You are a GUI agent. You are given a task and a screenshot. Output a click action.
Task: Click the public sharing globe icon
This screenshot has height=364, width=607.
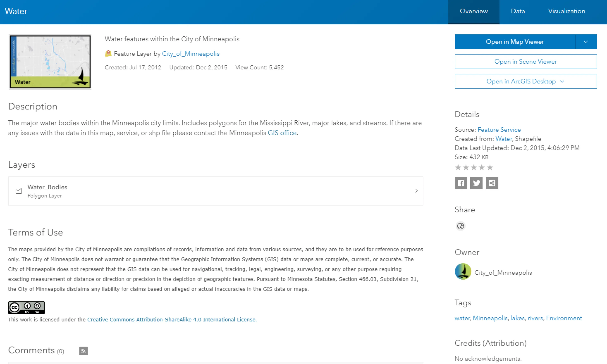point(460,226)
